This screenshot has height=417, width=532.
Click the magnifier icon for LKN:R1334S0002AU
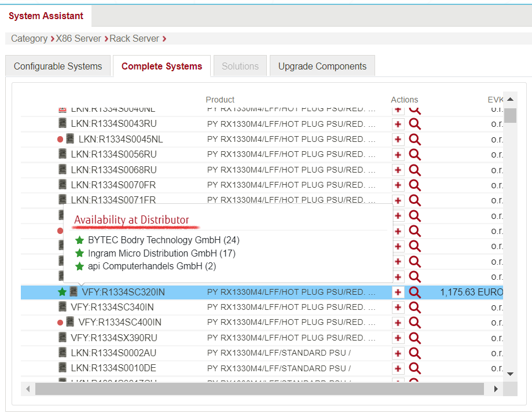click(414, 353)
